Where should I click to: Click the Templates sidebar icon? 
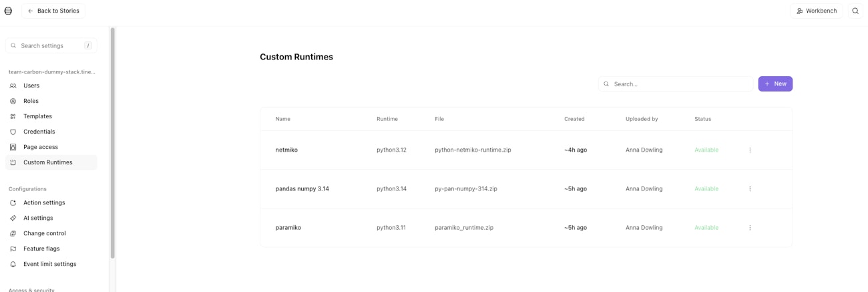(13, 117)
